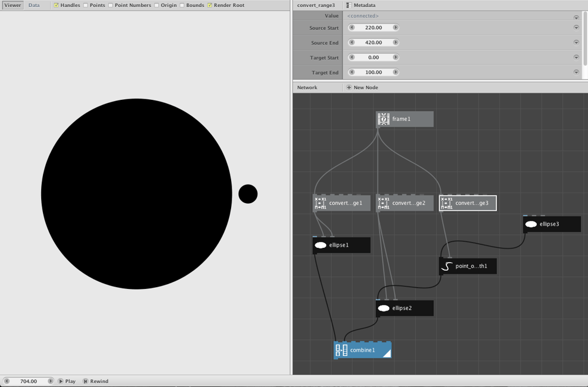Decrease the Source Start value
Viewport: 588px width, 387px height.
tap(352, 28)
